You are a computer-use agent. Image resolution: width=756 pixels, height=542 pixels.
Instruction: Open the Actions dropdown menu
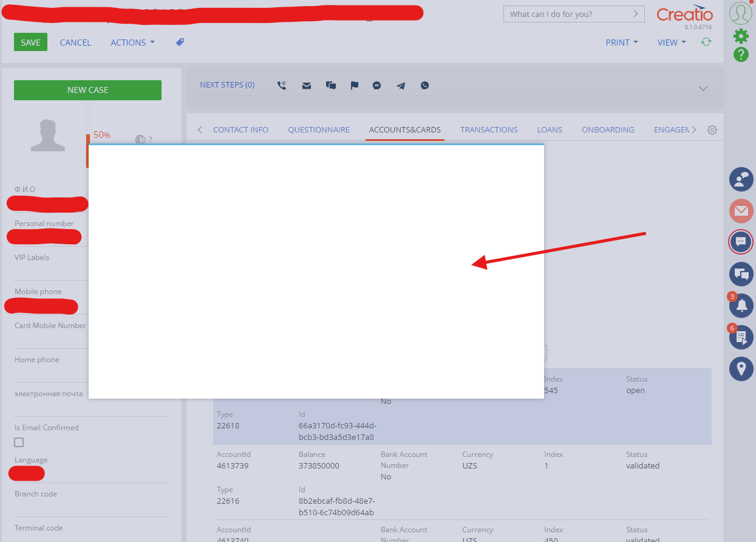point(132,43)
